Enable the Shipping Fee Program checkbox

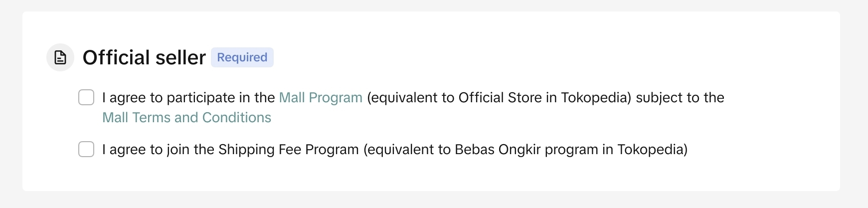[86, 149]
